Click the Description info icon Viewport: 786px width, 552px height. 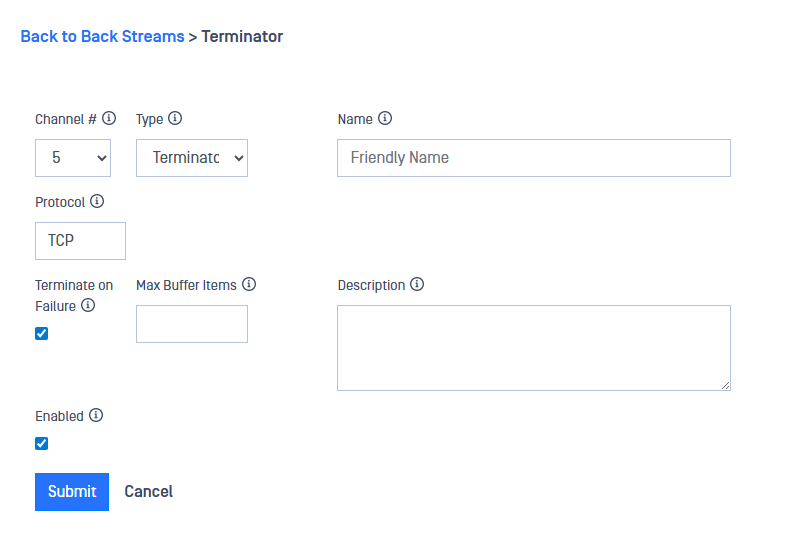[417, 284]
